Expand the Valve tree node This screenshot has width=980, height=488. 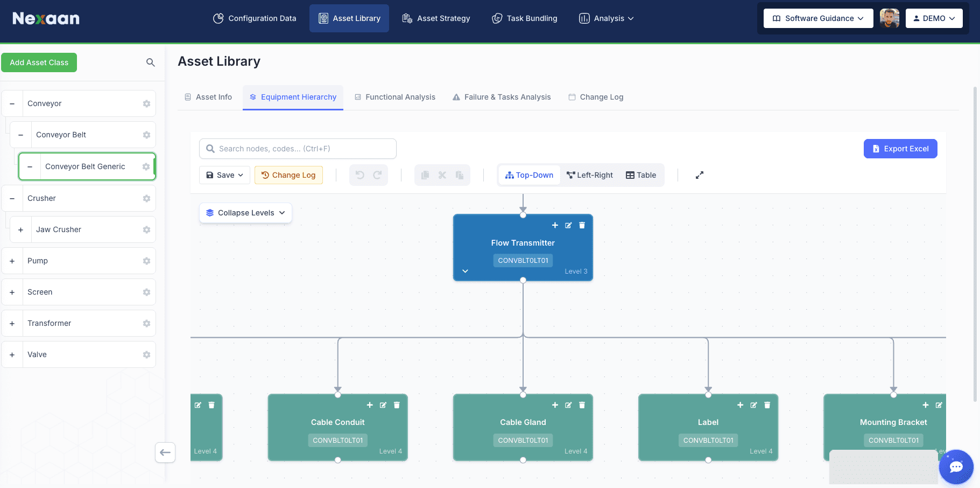click(12, 354)
